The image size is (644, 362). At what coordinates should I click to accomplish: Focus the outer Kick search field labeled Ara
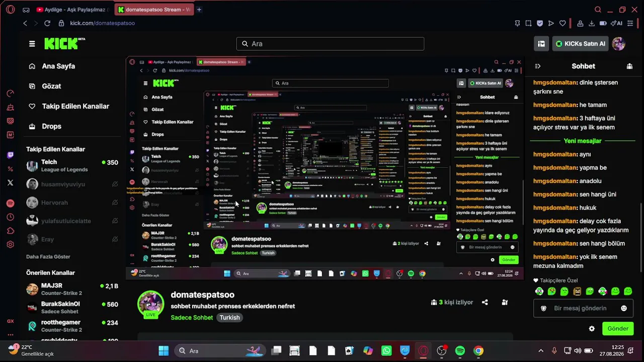(330, 44)
